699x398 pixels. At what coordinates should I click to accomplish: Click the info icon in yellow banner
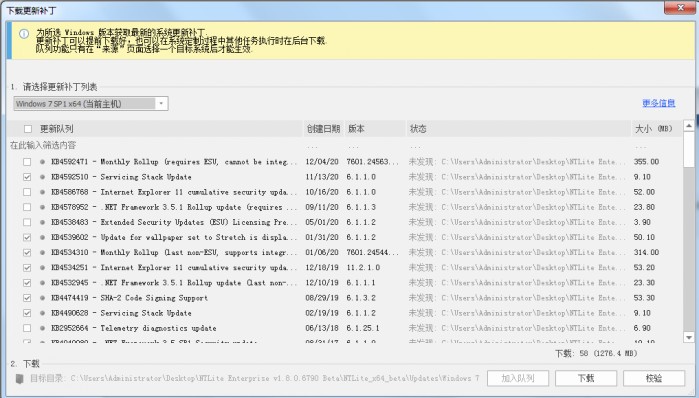coord(24,34)
